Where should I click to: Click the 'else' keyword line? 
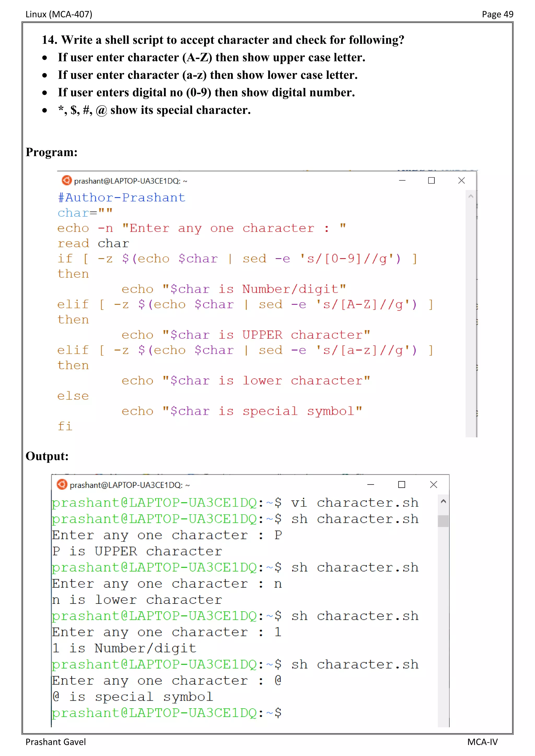click(73, 396)
